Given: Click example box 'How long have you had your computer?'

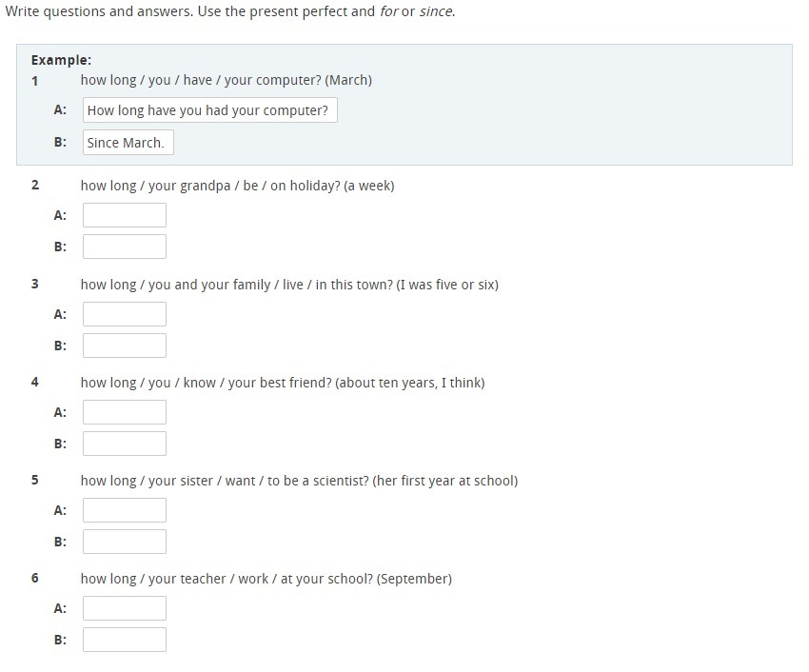Looking at the screenshot, I should (x=209, y=110).
